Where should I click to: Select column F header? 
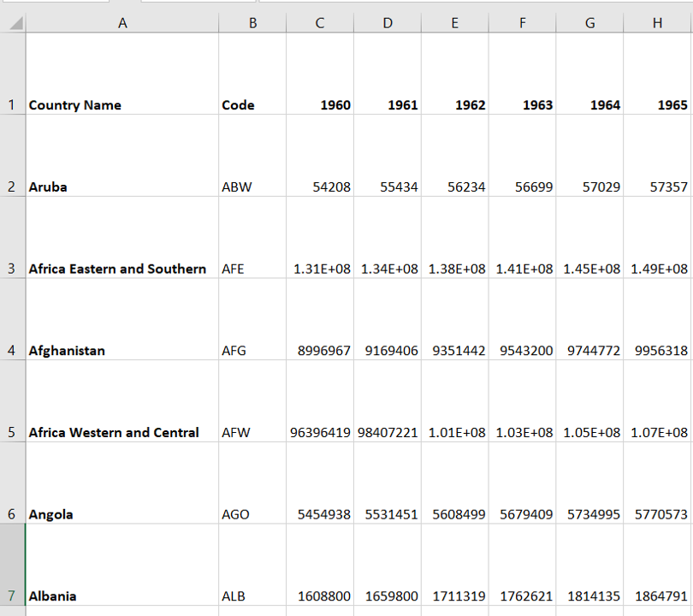coord(523,23)
